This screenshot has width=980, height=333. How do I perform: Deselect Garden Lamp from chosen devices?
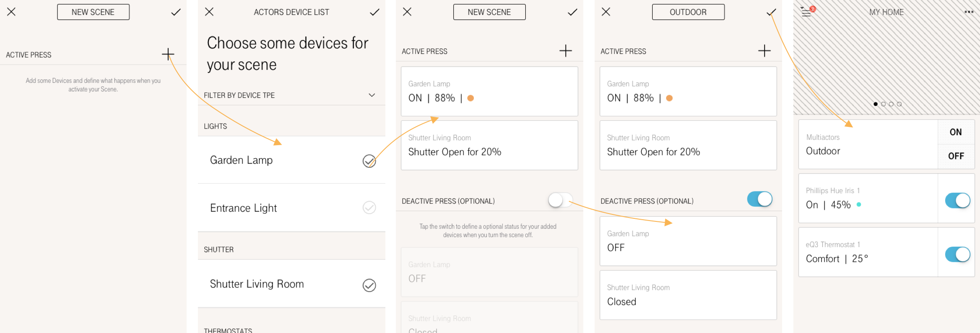coord(369,161)
